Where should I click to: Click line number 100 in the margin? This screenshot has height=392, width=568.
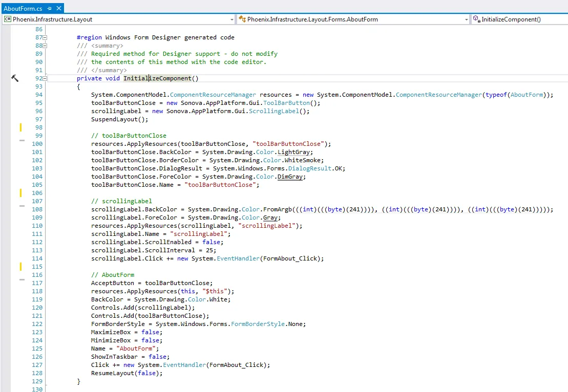click(37, 144)
